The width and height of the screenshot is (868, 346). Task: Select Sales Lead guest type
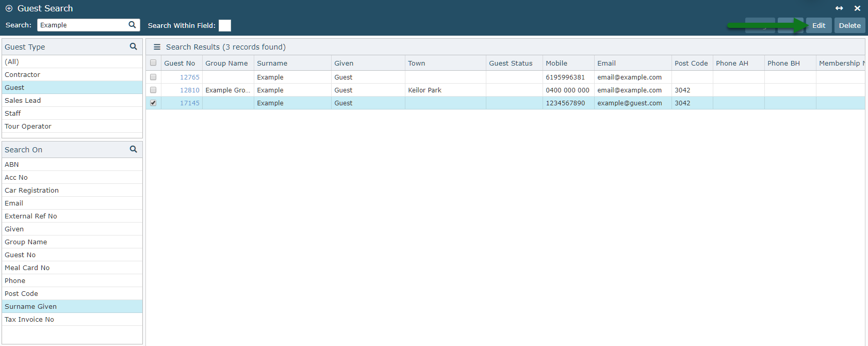coord(72,100)
